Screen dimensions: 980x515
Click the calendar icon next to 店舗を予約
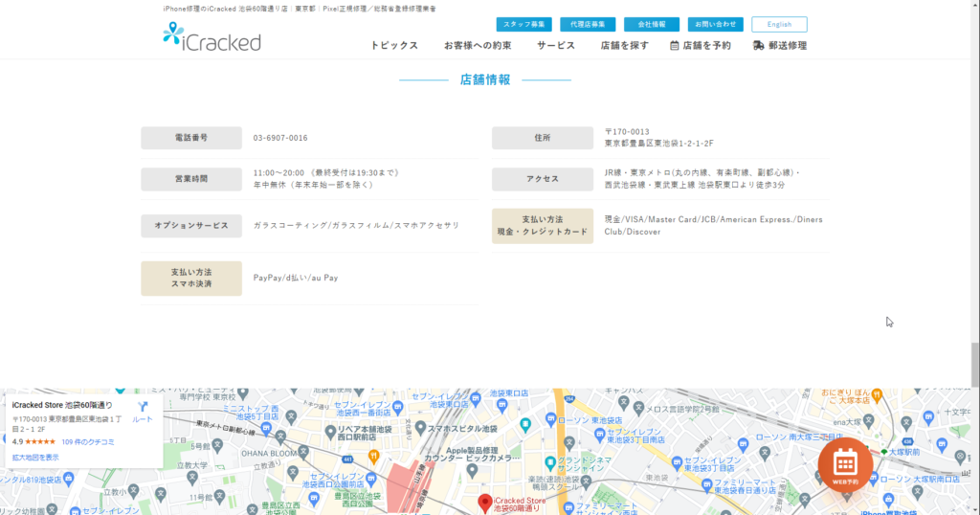pos(674,46)
